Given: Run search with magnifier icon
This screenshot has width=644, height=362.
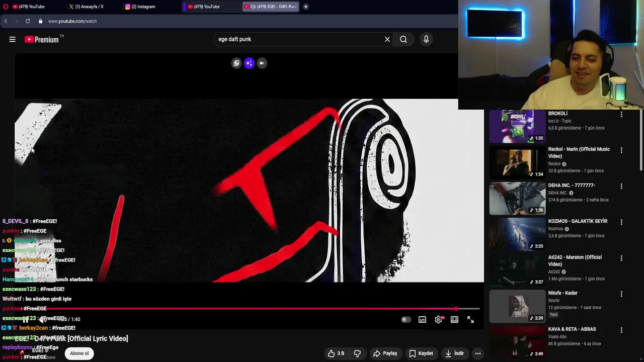Looking at the screenshot, I should pyautogui.click(x=404, y=39).
